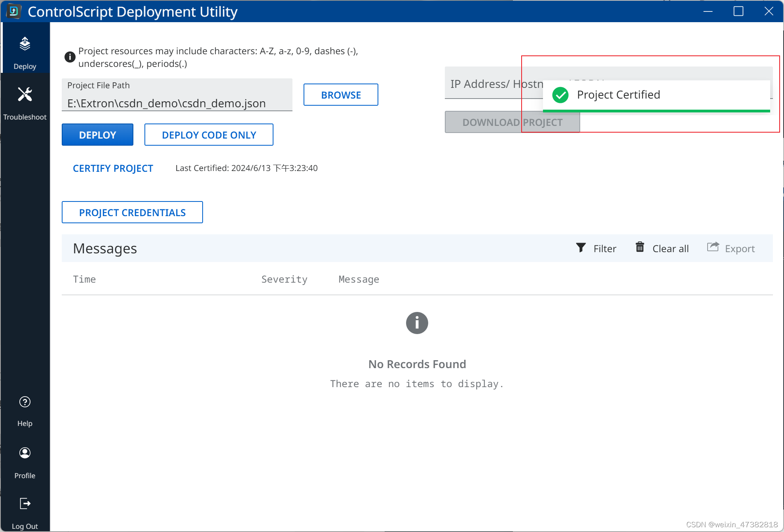784x532 pixels.
Task: Open PROJECT CREDENTIALS dialog
Action: pyautogui.click(x=132, y=213)
